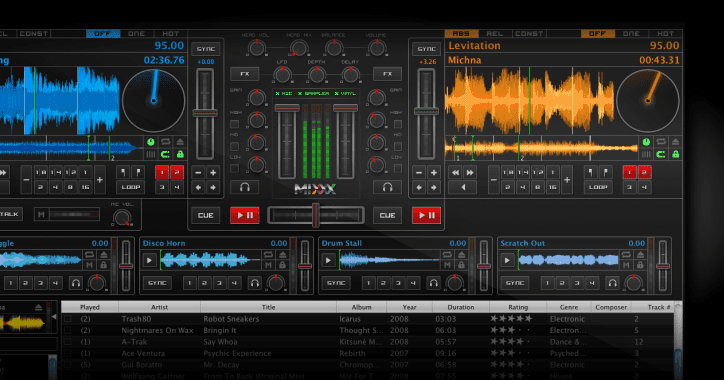Toggle keylock on the Drum Stall sampler
This screenshot has width=724, height=380.
coord(461,265)
